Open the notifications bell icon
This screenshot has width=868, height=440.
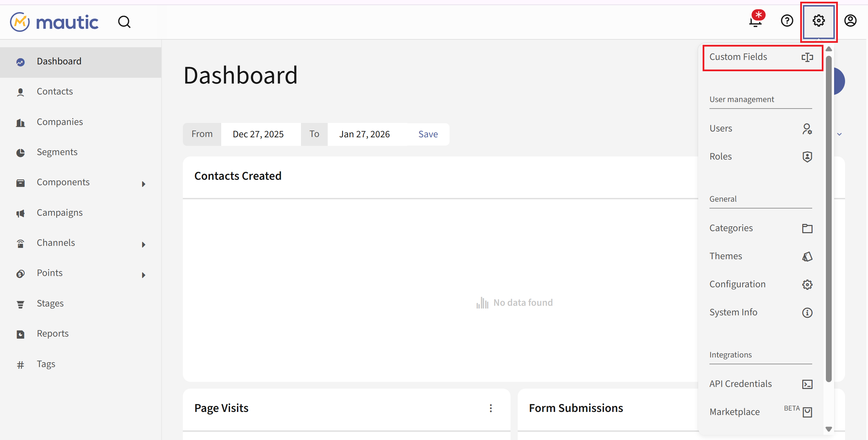tap(755, 21)
